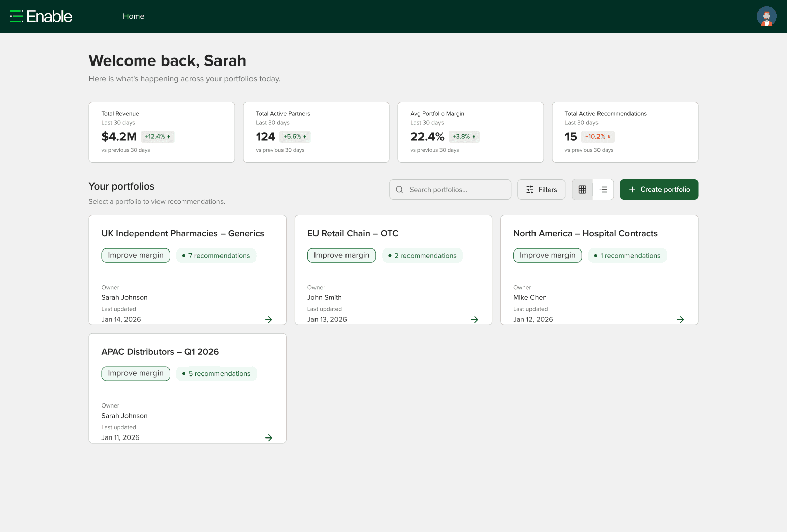
Task: Click the $4.2M revenue value
Action: pyautogui.click(x=119, y=137)
